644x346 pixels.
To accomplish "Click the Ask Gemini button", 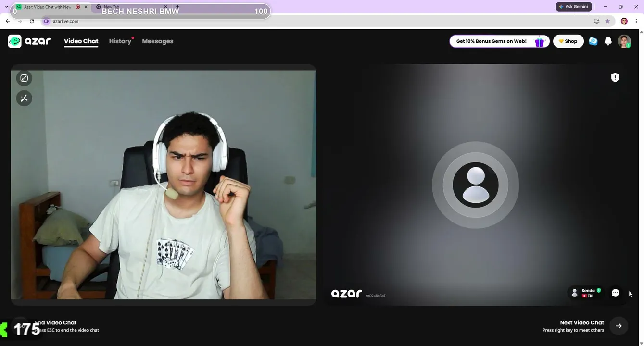I will pyautogui.click(x=573, y=7).
